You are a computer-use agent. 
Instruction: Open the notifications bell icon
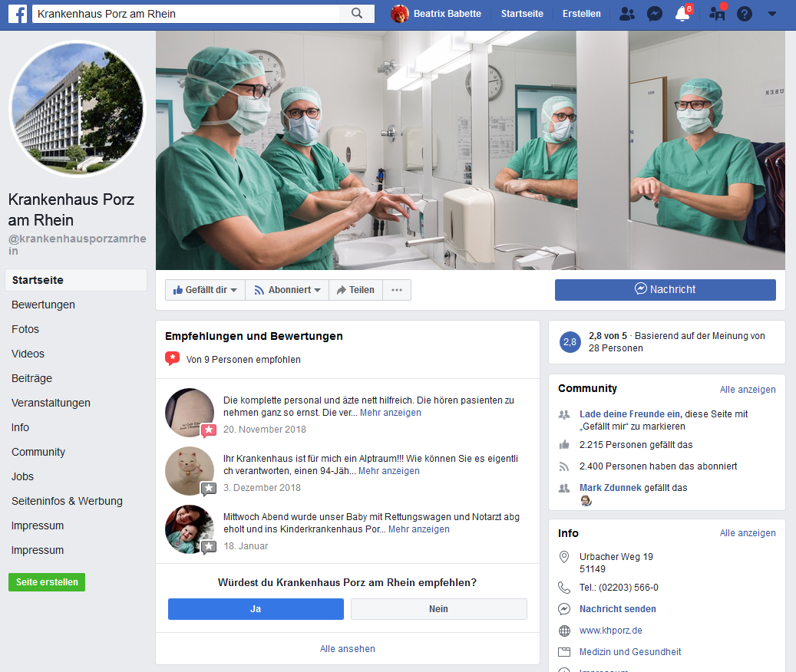pyautogui.click(x=682, y=14)
